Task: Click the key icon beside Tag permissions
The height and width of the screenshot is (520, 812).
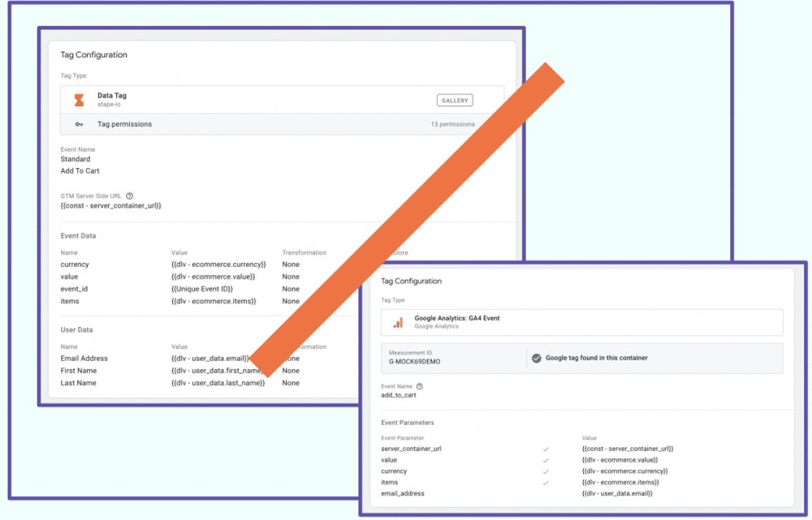Action: point(79,125)
